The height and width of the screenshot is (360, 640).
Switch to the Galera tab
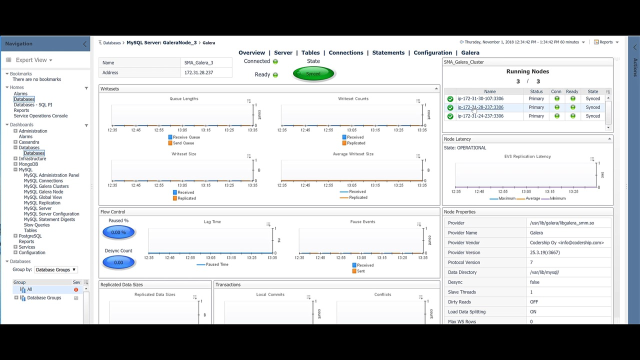coord(470,53)
